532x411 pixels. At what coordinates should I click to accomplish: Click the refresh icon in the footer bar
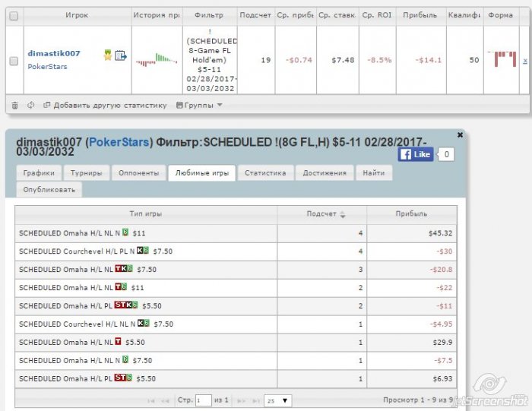(31, 105)
